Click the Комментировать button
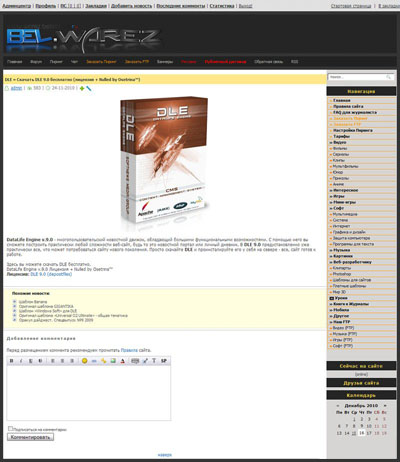This screenshot has height=462, width=400. (x=30, y=437)
